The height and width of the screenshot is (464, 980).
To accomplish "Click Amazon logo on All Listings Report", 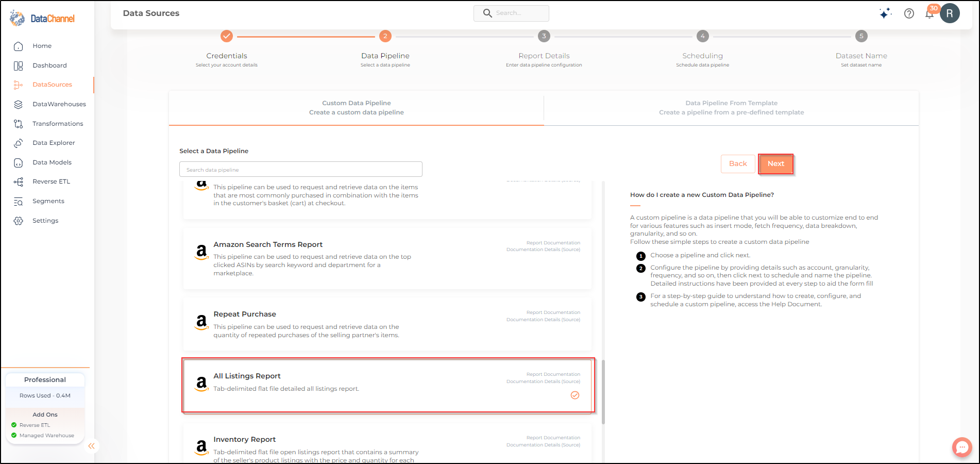I will [201, 384].
